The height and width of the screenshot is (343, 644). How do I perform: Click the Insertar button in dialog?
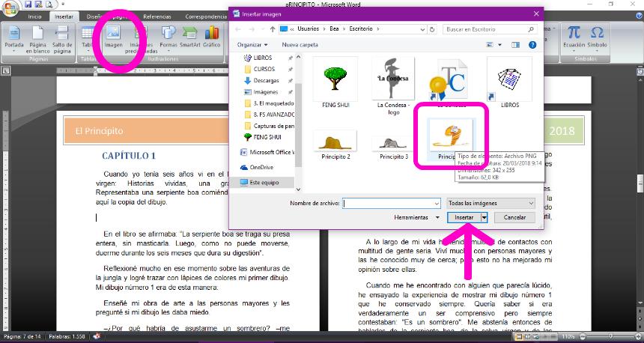click(x=464, y=217)
